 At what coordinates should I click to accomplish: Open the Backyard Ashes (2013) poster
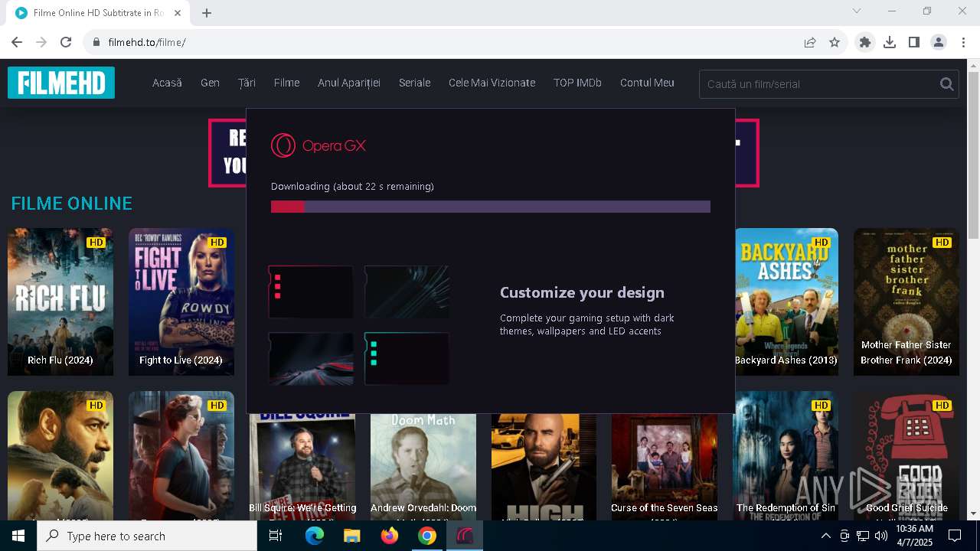(x=786, y=302)
